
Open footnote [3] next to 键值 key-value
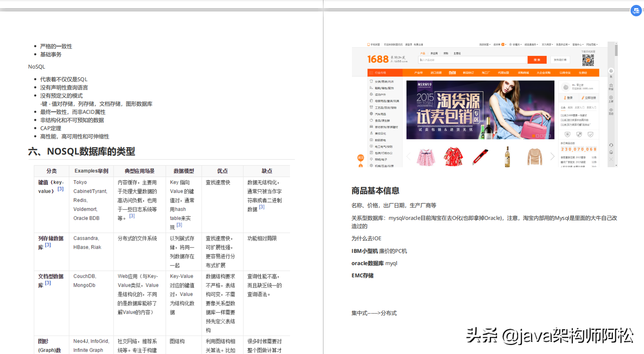pyautogui.click(x=60, y=189)
